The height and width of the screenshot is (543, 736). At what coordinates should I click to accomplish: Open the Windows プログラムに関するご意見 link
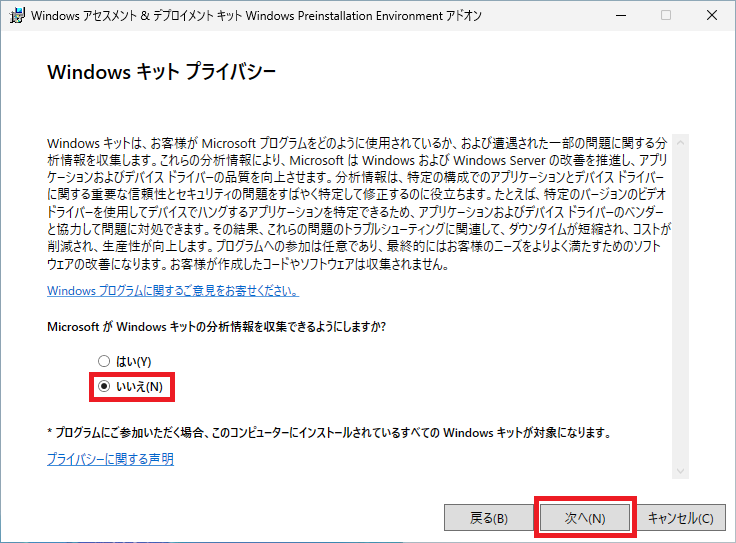(173, 291)
